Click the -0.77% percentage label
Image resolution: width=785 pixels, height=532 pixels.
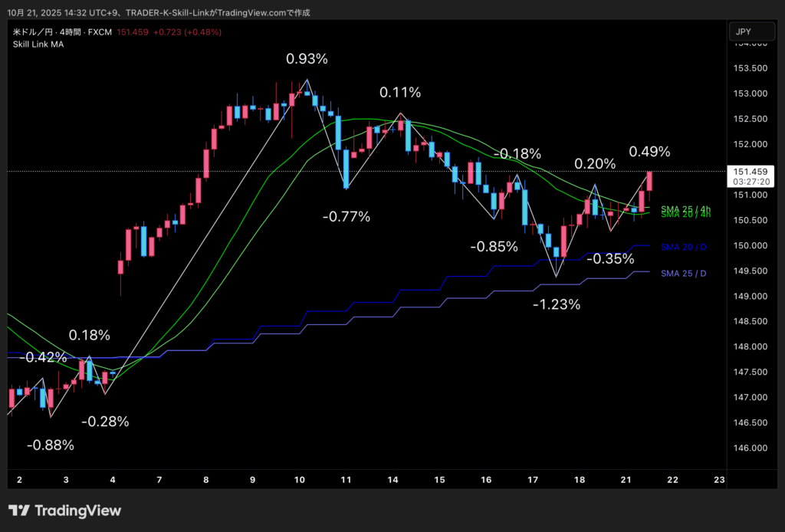(x=347, y=217)
